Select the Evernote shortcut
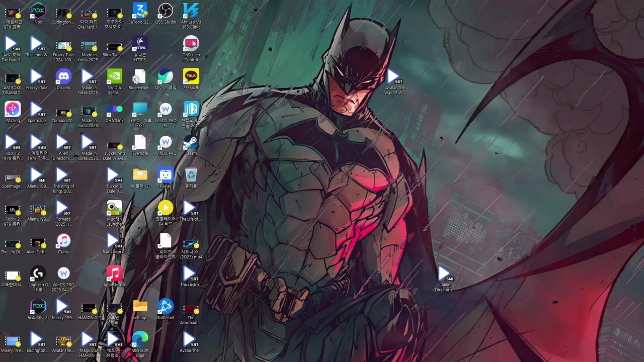 140,145
